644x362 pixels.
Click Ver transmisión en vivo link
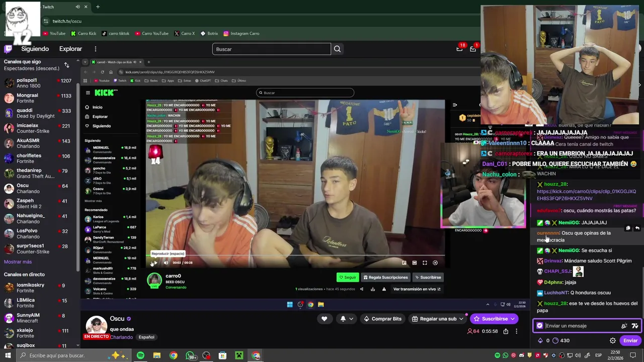pos(417,289)
